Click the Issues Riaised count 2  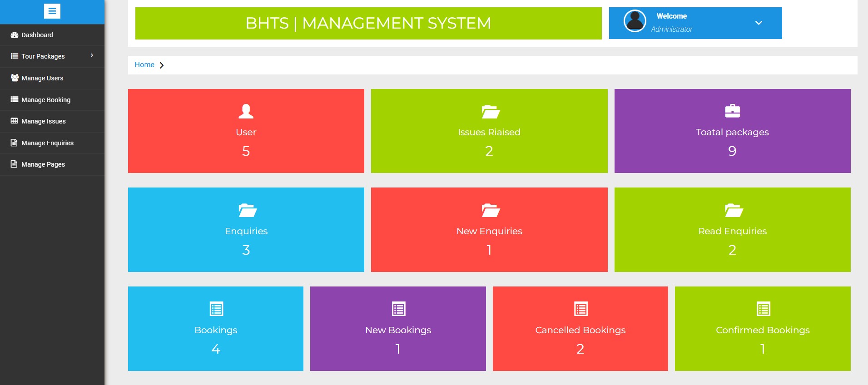(489, 151)
